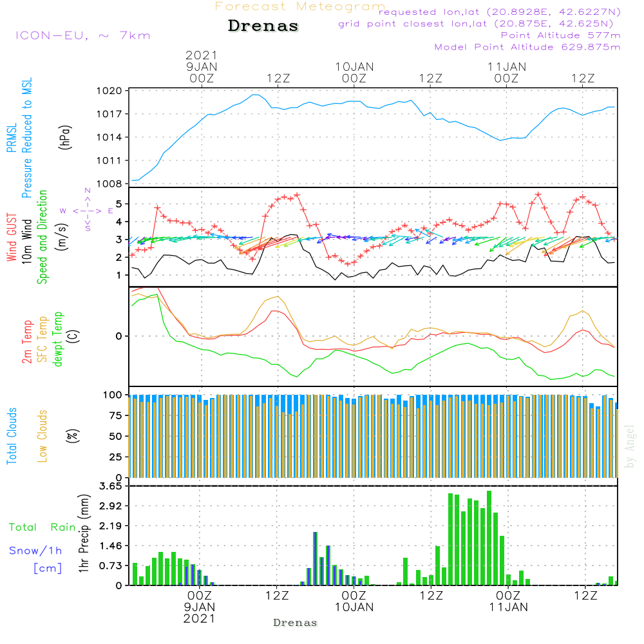Viewport: 644px width, 644px height.
Task: Click the '2m Temp' red label
Action: tap(26, 342)
